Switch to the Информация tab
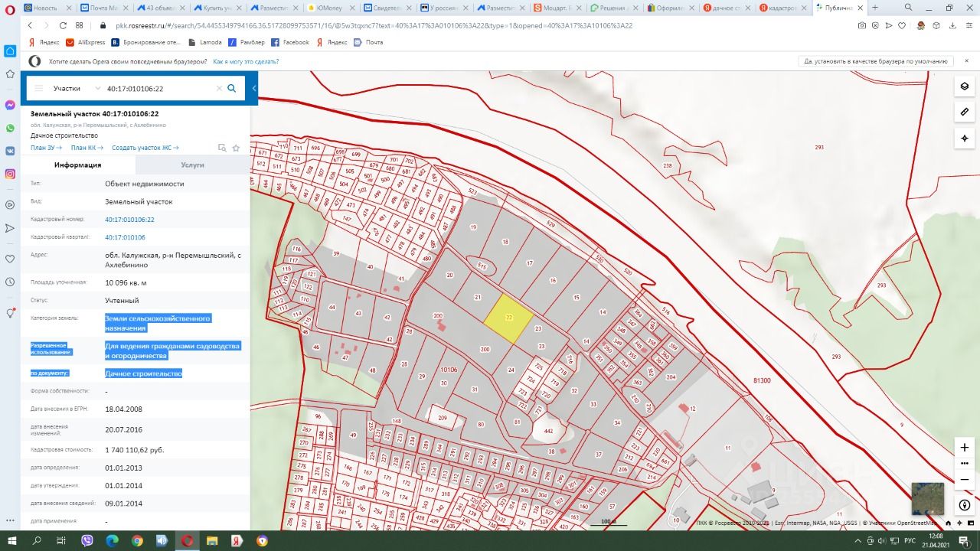This screenshot has height=551, width=980. (x=77, y=165)
